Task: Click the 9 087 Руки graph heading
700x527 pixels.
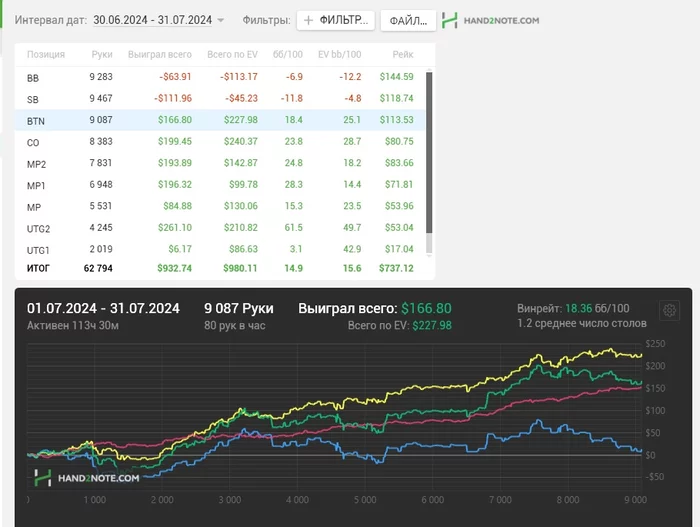Action: 239,309
